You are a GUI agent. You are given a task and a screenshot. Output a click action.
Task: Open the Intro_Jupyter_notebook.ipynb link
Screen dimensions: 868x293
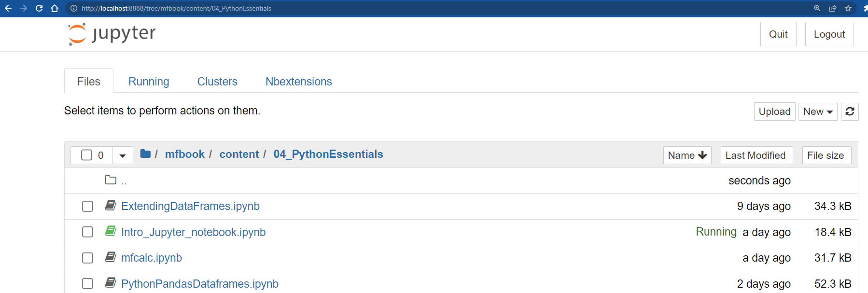coord(193,232)
